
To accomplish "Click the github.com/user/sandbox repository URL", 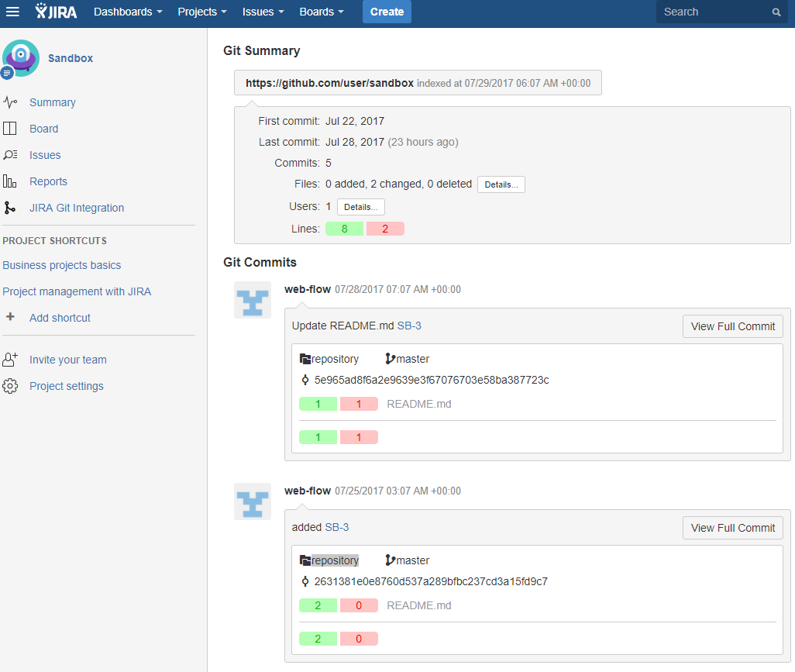I will (329, 83).
